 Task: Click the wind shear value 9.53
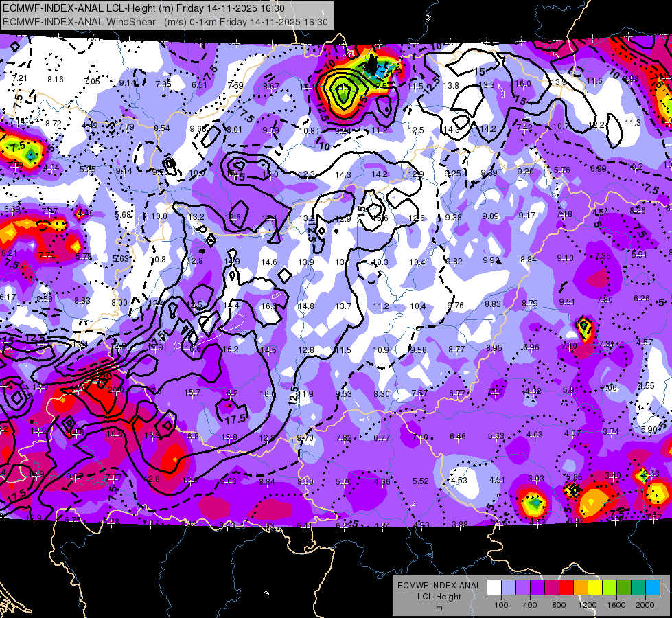[344, 393]
